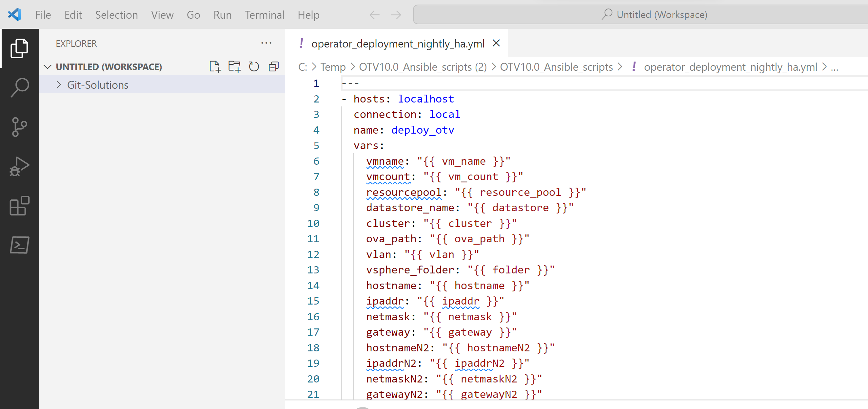
Task: Open Explorer views and more actions menu
Action: (266, 43)
